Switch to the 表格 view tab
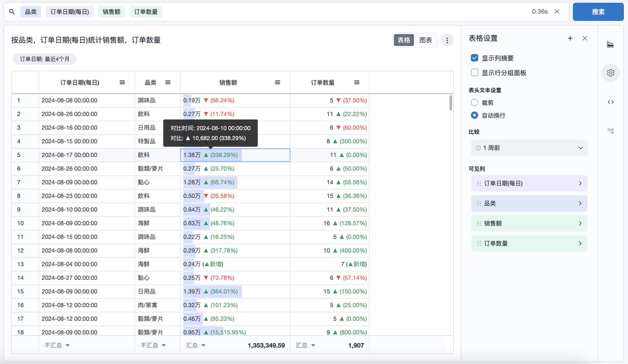The height and width of the screenshot is (364, 628). (x=404, y=40)
